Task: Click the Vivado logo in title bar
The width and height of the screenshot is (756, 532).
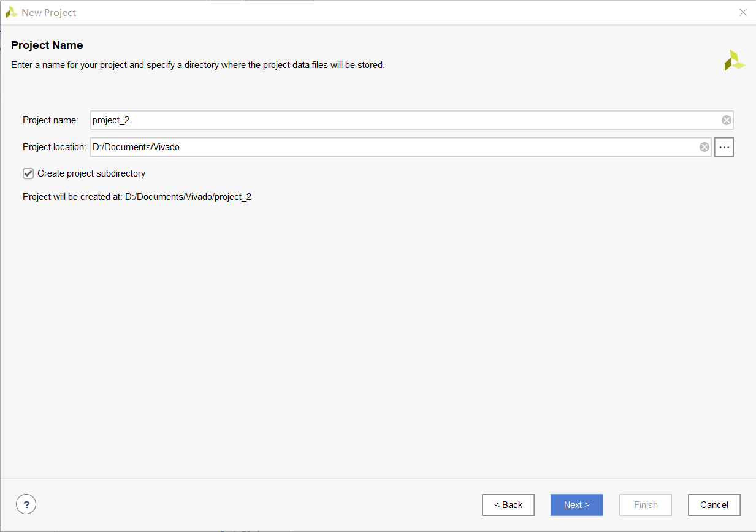Action: point(11,12)
